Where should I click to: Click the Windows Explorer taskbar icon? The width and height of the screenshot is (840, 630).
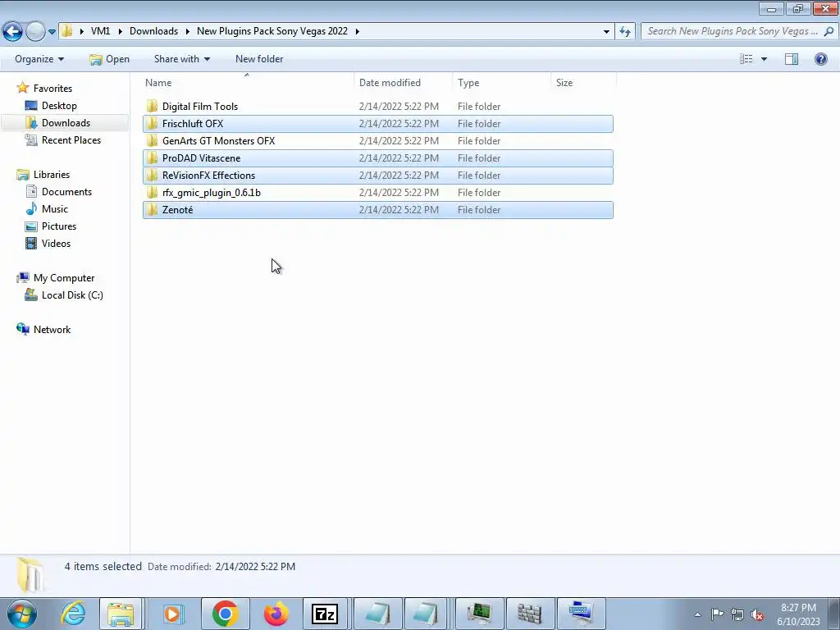click(121, 614)
